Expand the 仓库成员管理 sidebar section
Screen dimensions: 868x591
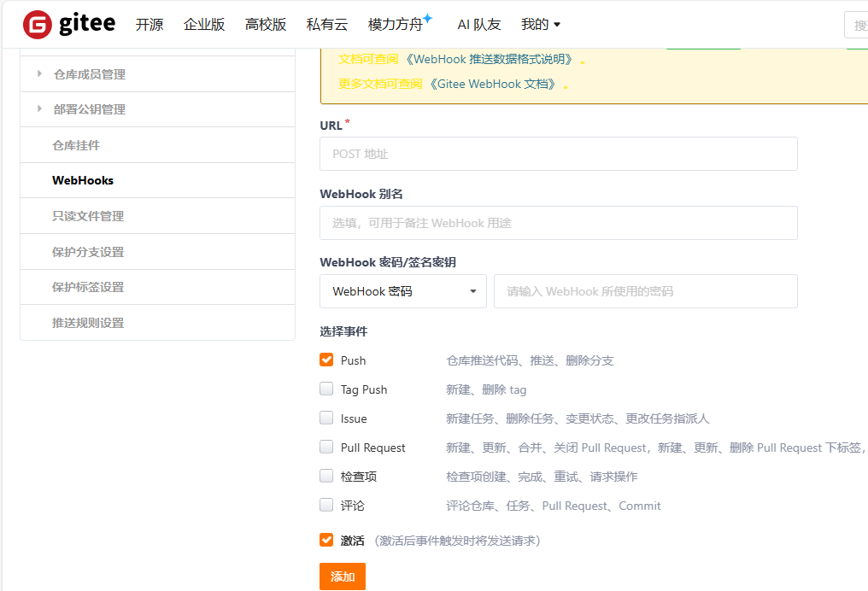[x=157, y=74]
